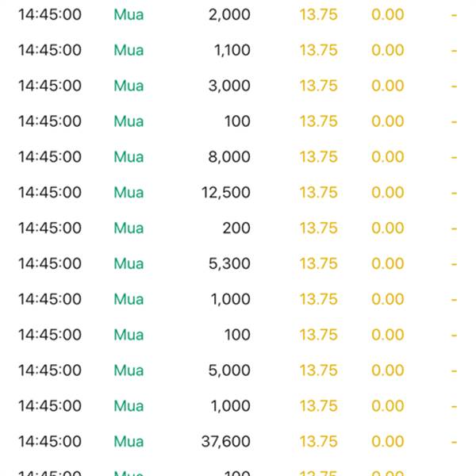Select the trade row with volume 200

click(x=238, y=228)
